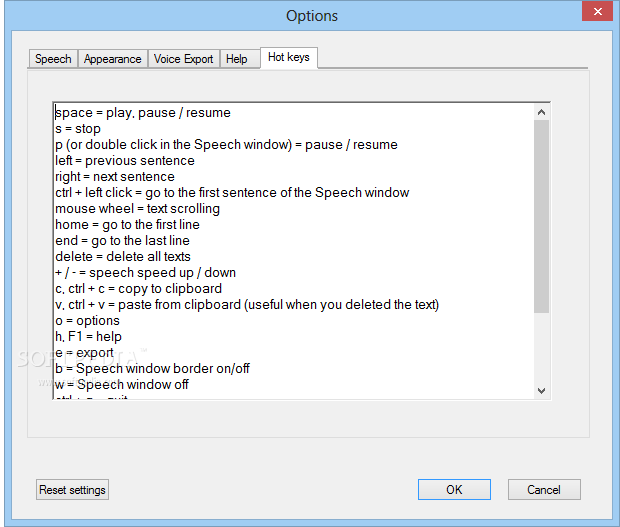Confirm with the OK button
This screenshot has height=527, width=620.
coord(454,490)
